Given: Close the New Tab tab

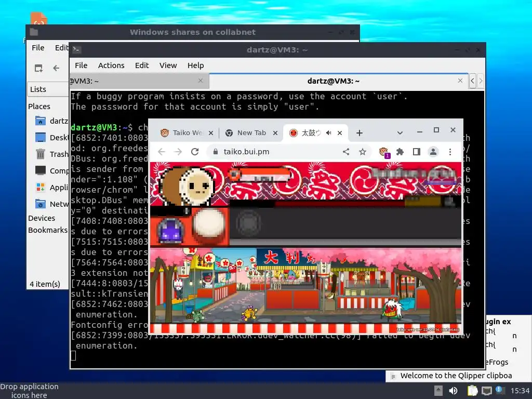Looking at the screenshot, I should pyautogui.click(x=275, y=132).
